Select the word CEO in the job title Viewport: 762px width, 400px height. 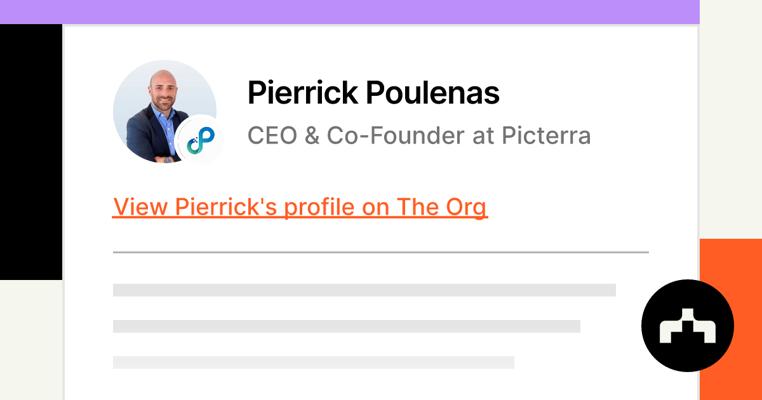270,135
